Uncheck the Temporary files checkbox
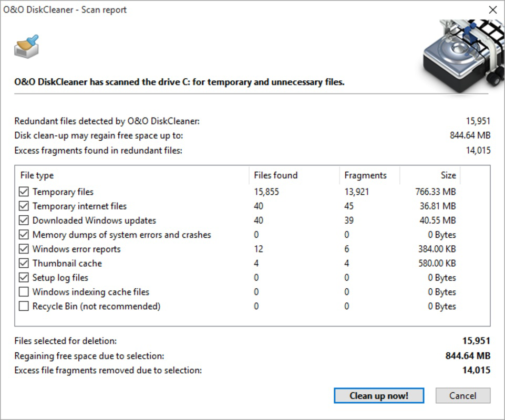Screen dimensions: 505x420 [24, 192]
